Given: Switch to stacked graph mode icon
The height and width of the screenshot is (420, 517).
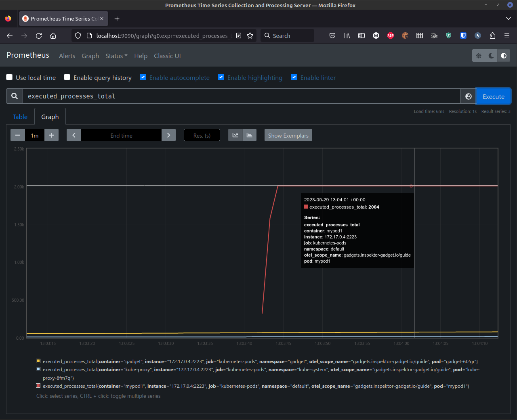Looking at the screenshot, I should coord(250,135).
